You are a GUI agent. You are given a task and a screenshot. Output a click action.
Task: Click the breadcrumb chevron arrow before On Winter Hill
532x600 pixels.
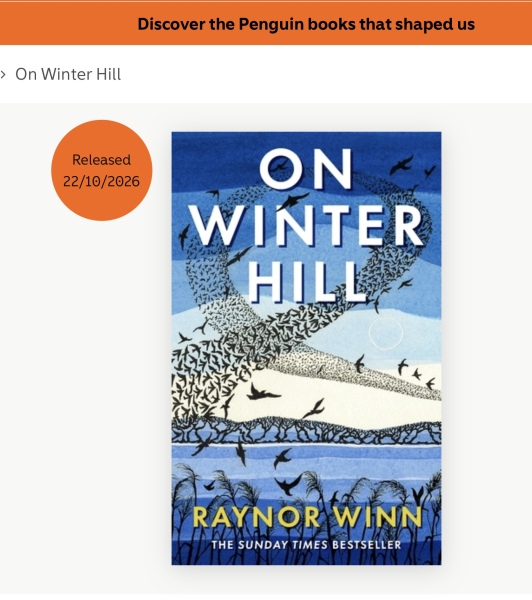tap(3, 74)
